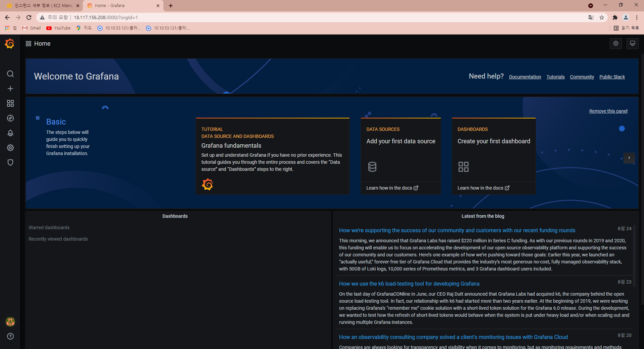
Task: Open blog post about recent funding rounds
Action: pos(457,230)
